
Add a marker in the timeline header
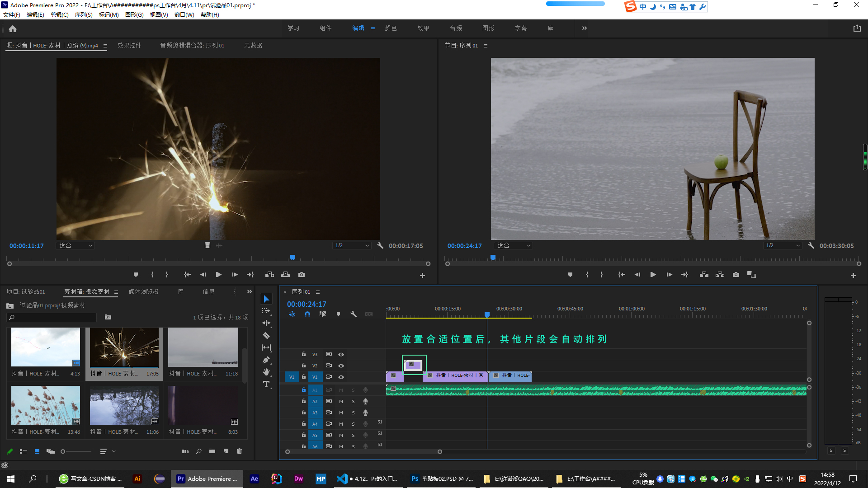338,314
